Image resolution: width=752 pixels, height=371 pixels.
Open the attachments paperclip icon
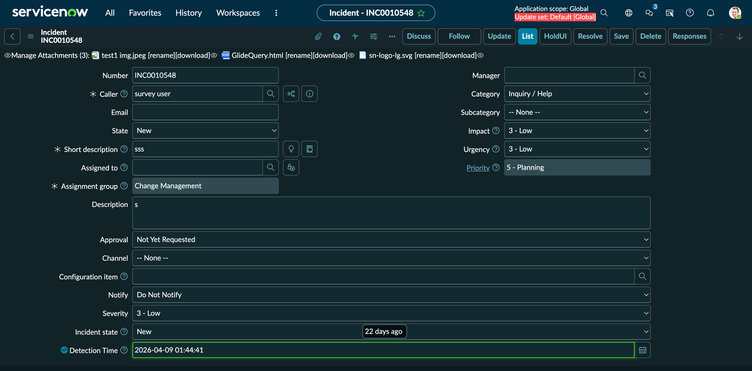tap(317, 36)
